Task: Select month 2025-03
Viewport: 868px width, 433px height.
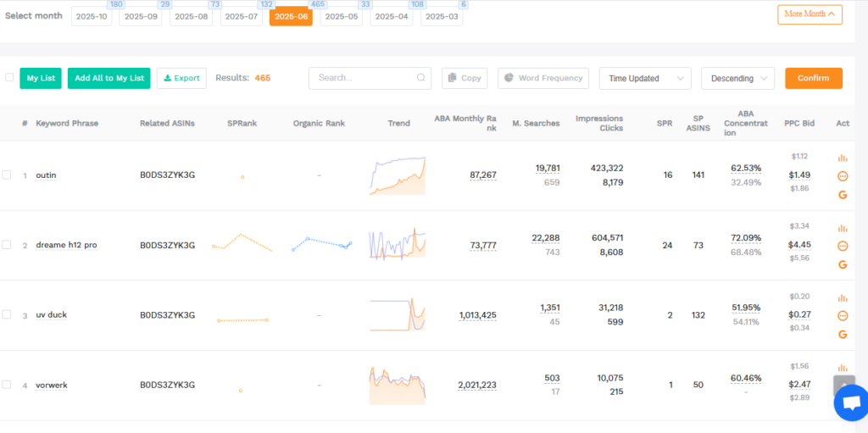Action: 442,17
